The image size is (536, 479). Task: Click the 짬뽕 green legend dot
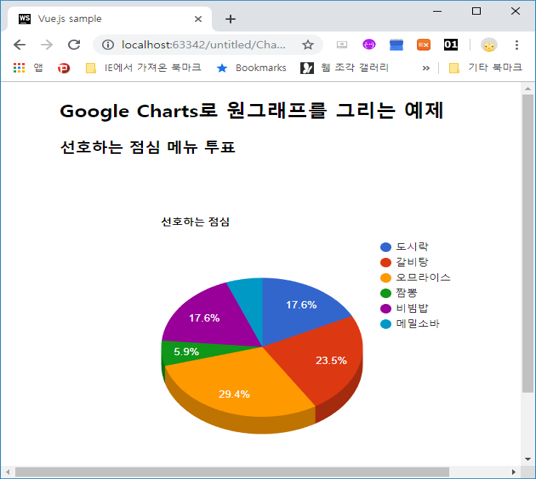[386, 293]
